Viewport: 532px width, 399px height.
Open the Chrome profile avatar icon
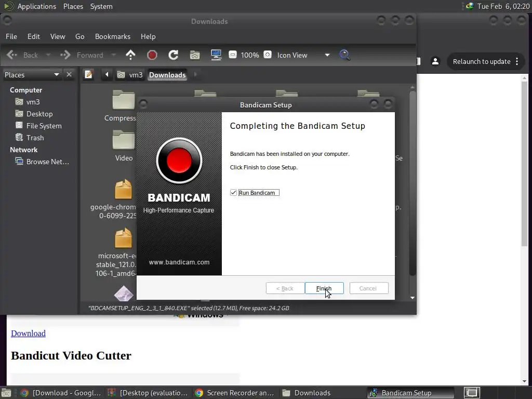(x=435, y=61)
